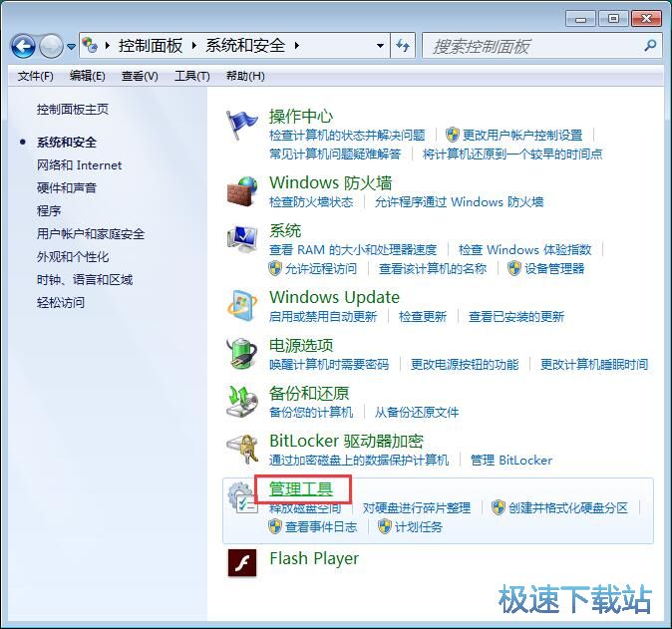Open 允许远程访问 link
The width and height of the screenshot is (672, 629).
(x=321, y=269)
